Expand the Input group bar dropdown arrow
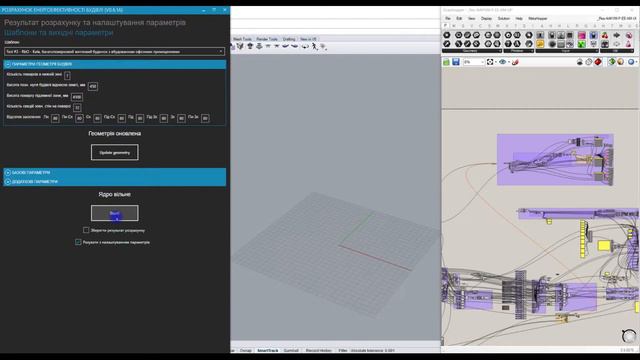 pyautogui.click(x=596, y=51)
